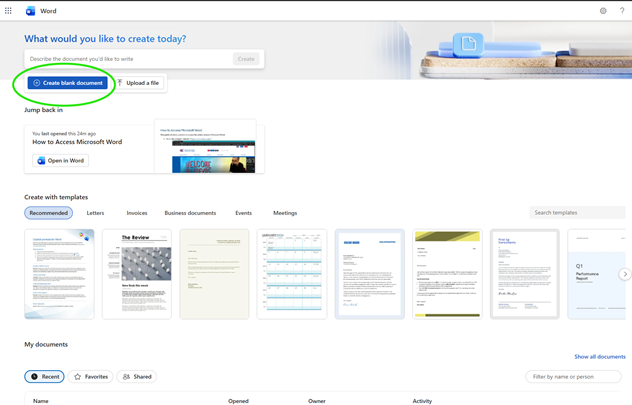Open The Review newsletter template
This screenshot has width=632, height=405.
137,274
